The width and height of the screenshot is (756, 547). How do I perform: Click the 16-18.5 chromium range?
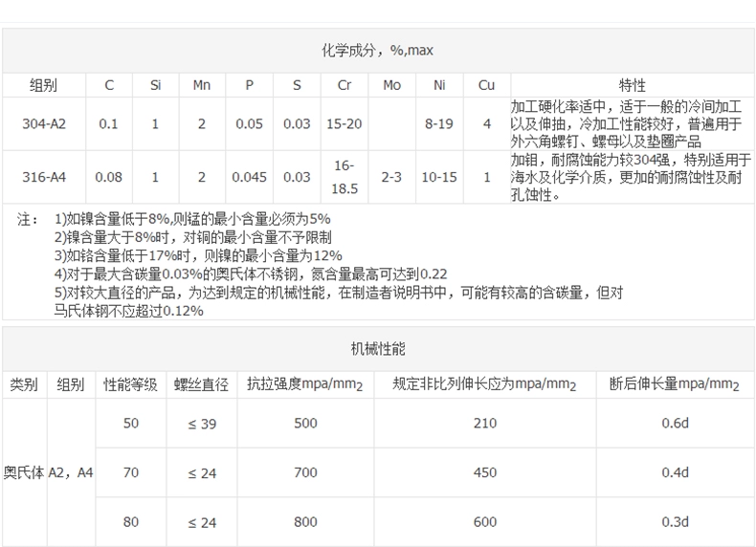point(345,177)
